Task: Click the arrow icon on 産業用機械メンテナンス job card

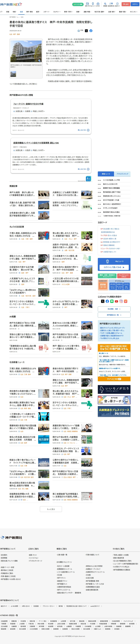Action: [x=88, y=169]
